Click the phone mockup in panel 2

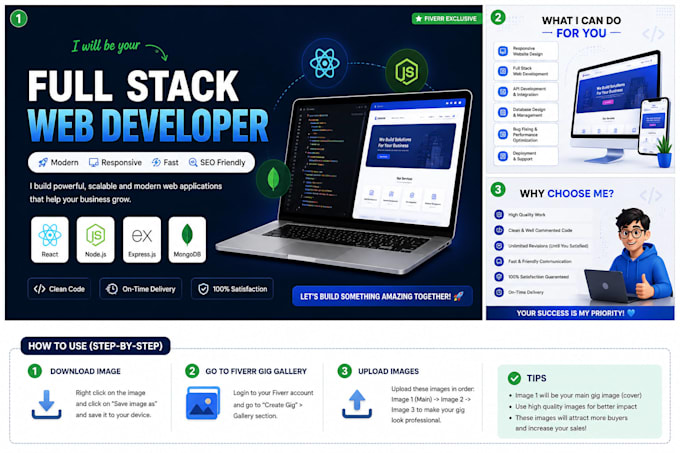(654, 126)
